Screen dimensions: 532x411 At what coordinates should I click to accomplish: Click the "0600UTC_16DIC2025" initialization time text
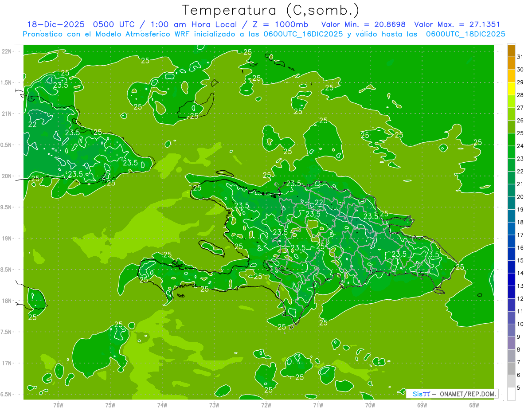pyautogui.click(x=303, y=34)
